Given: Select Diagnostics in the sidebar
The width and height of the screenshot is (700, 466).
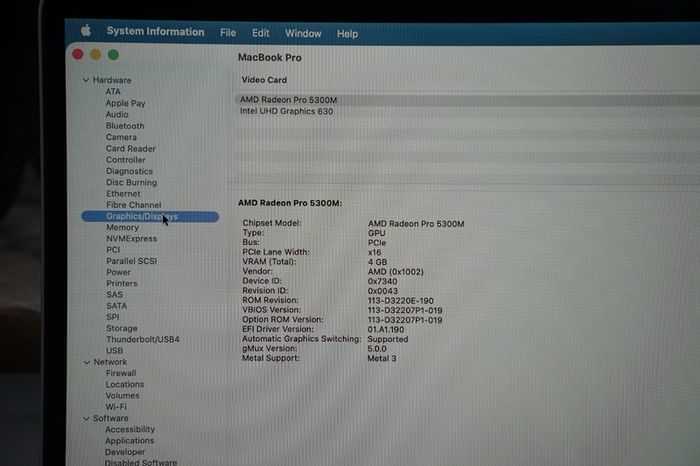Looking at the screenshot, I should [129, 171].
